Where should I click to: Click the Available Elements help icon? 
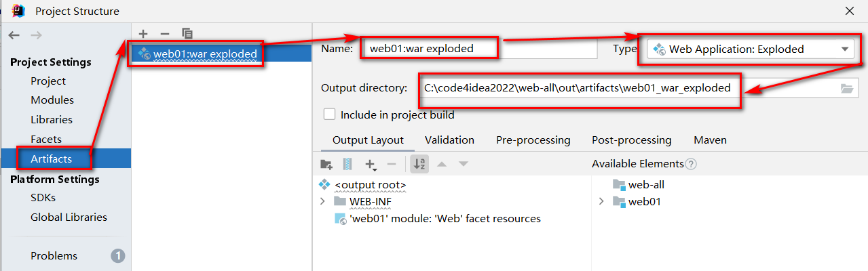tap(691, 164)
